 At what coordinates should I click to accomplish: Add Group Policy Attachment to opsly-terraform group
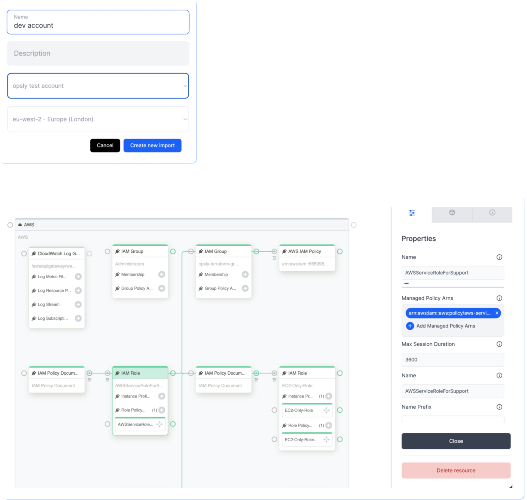pyautogui.click(x=245, y=288)
